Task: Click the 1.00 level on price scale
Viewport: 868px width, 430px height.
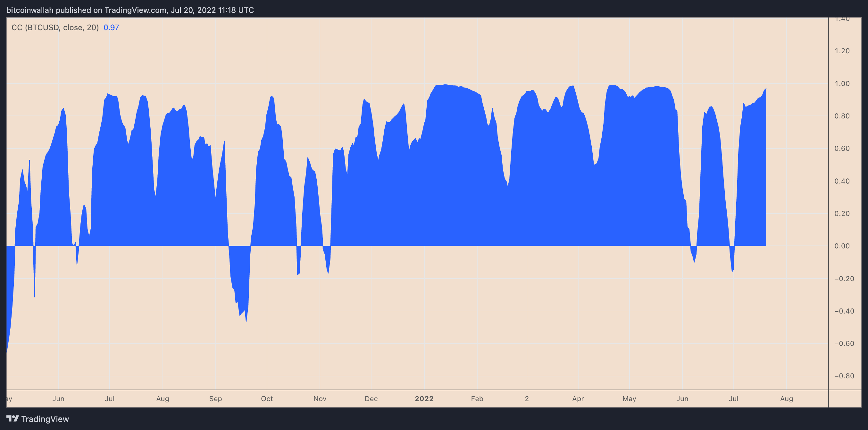Action: pyautogui.click(x=842, y=84)
